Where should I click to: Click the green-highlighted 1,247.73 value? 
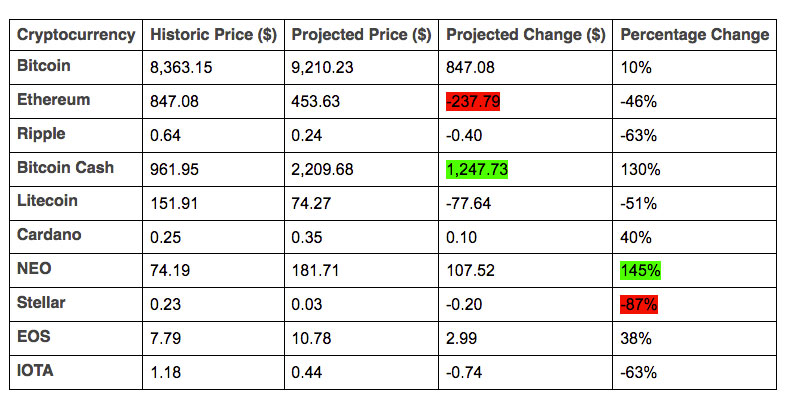click(477, 169)
